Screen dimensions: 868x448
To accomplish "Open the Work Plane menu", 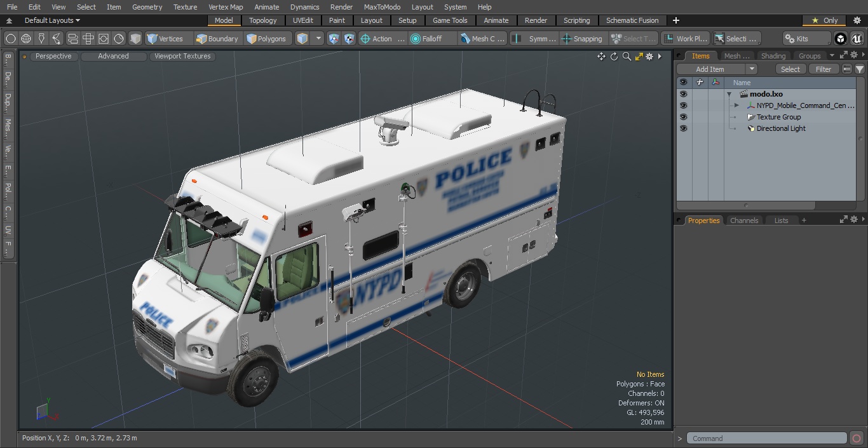I will [685, 39].
